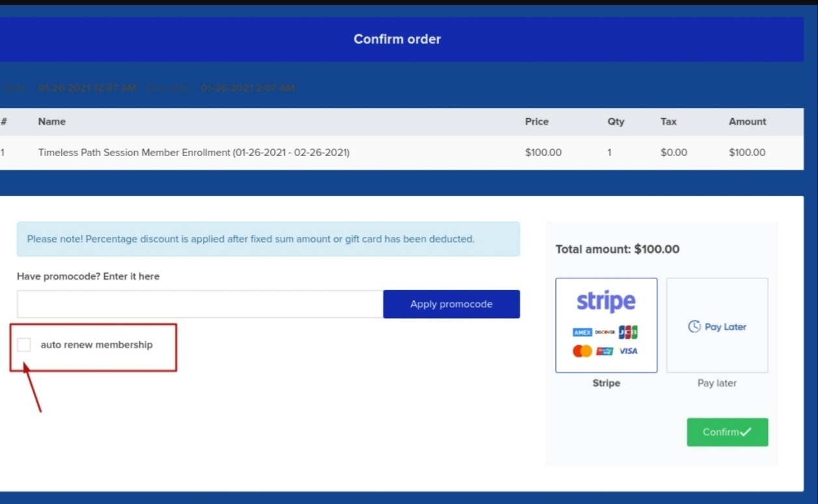Screen dimensions: 818x504
Task: Focus the promocode input field
Action: coord(200,304)
